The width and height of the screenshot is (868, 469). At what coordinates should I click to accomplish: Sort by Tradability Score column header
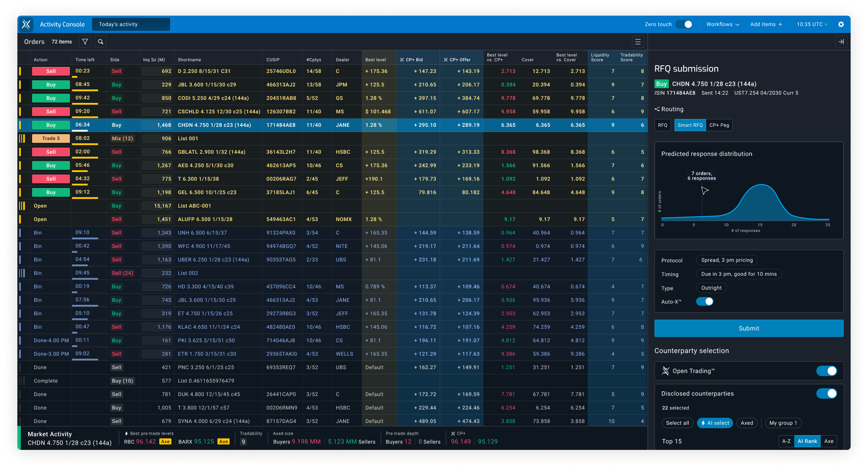631,57
